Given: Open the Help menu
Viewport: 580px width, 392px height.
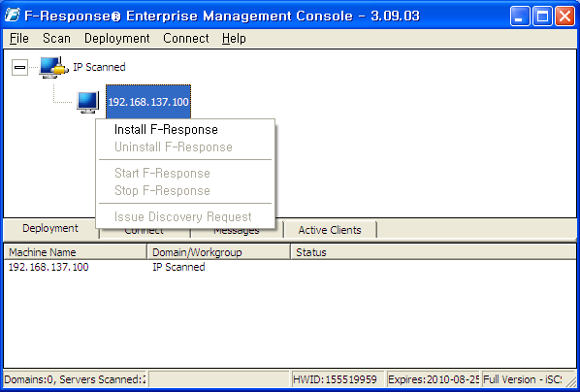Looking at the screenshot, I should click(234, 39).
